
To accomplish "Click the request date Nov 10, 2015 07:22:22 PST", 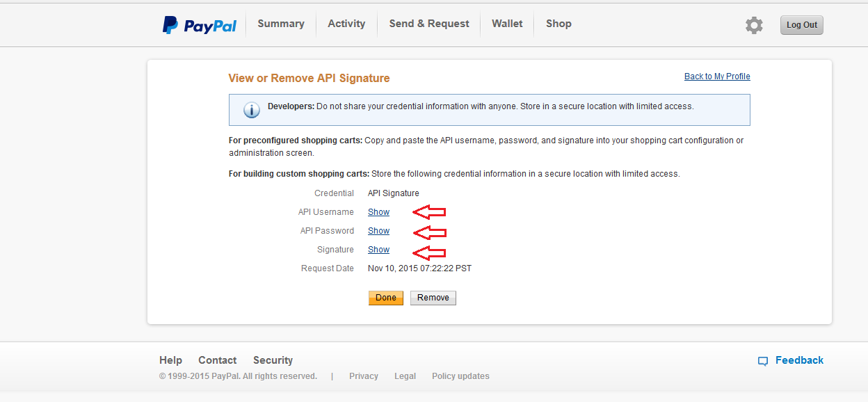I will click(419, 268).
